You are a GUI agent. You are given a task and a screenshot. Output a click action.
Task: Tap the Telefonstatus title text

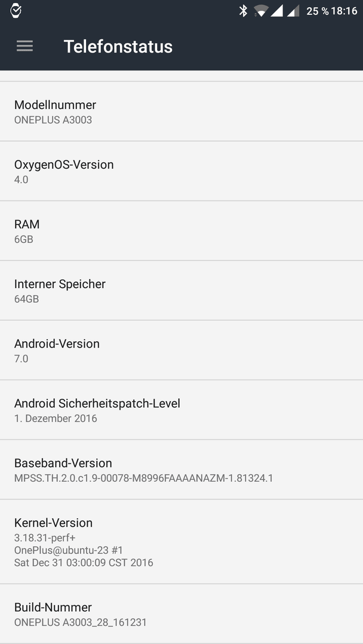pos(118,47)
